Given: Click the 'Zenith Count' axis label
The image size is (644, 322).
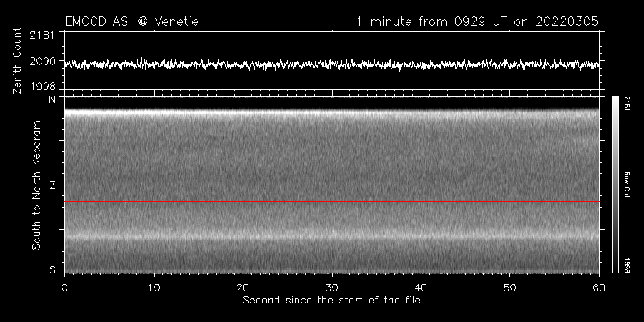Looking at the screenshot, I should [17, 61].
